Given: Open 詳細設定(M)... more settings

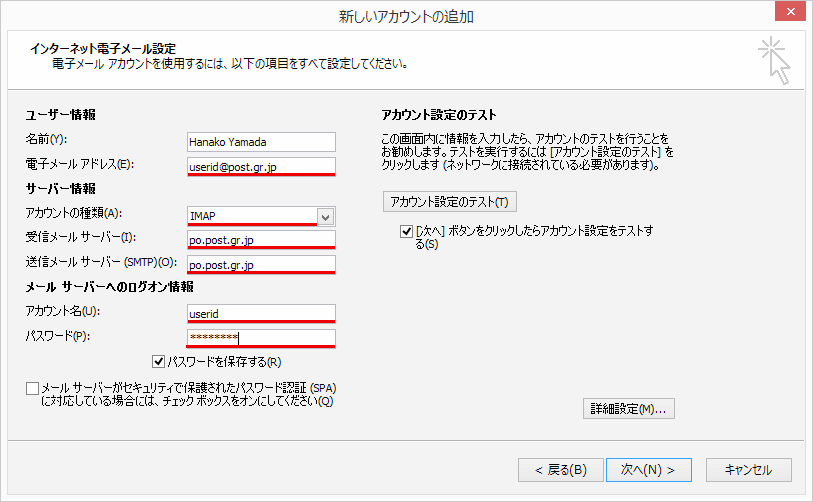Looking at the screenshot, I should click(628, 409).
